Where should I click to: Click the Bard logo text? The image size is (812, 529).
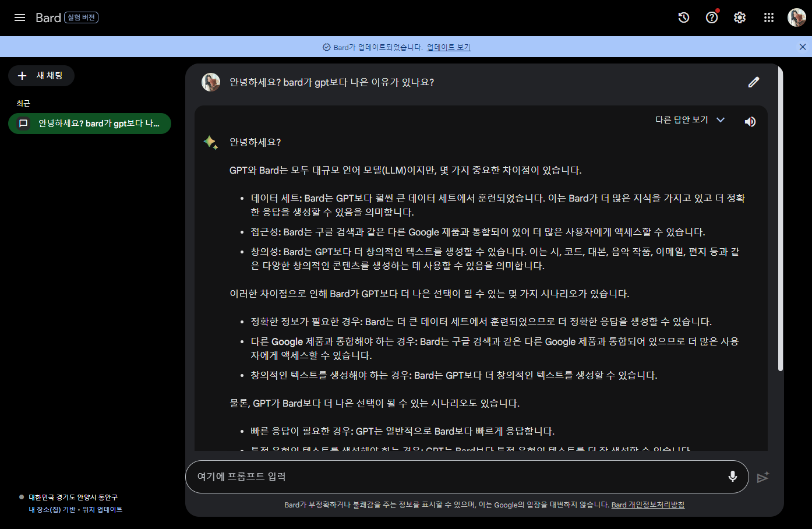[48, 17]
